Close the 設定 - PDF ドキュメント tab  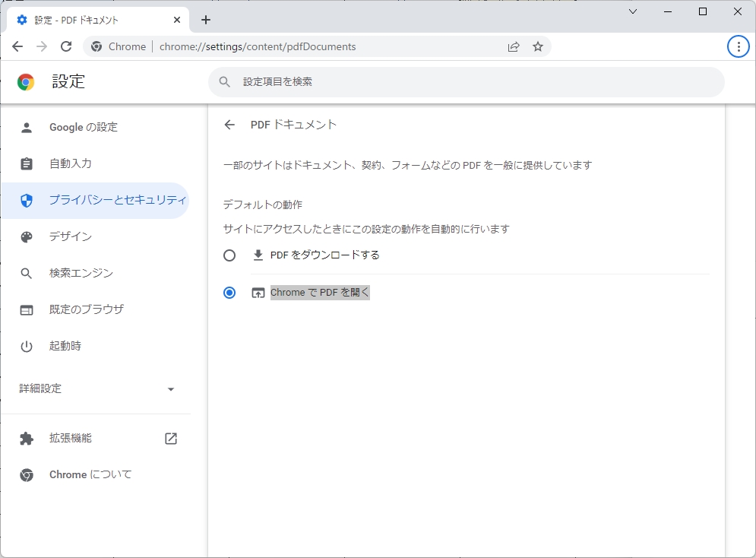[x=177, y=20]
